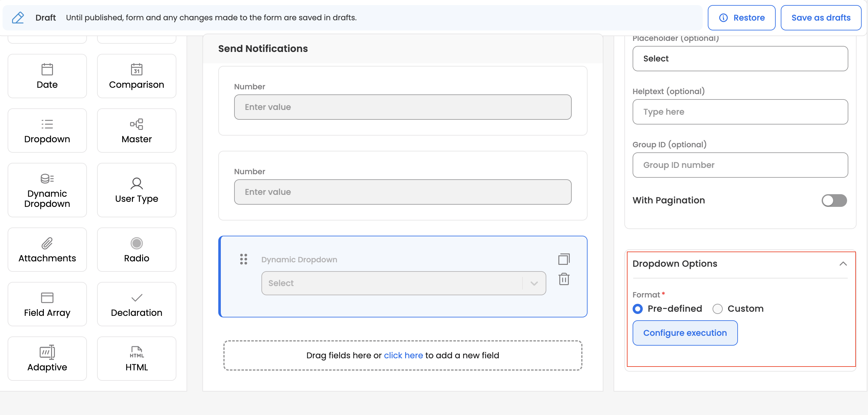Select the Custom format option
Viewport: 868px width, 415px height.
pyautogui.click(x=717, y=309)
